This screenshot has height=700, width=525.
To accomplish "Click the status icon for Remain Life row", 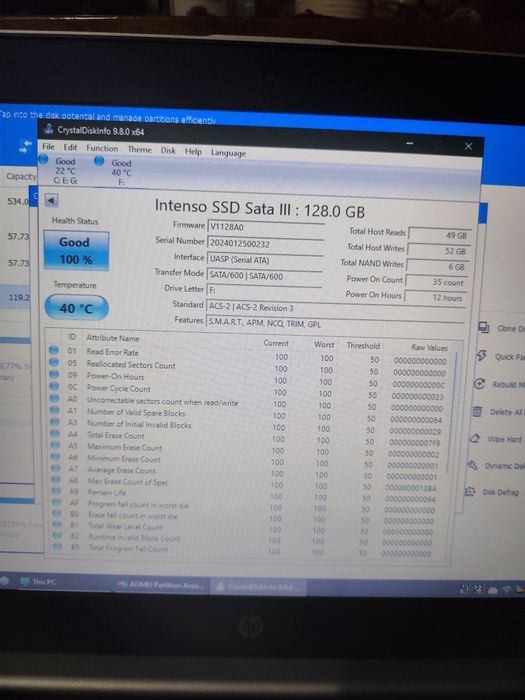I will point(56,491).
